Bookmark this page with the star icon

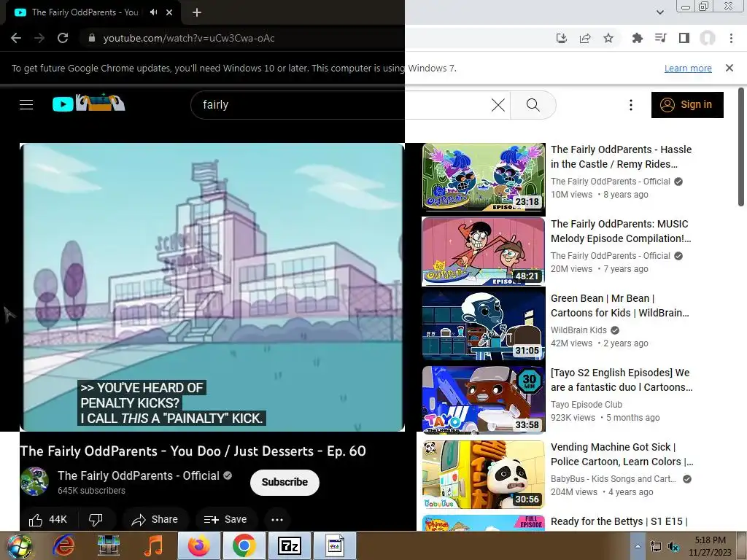608,38
